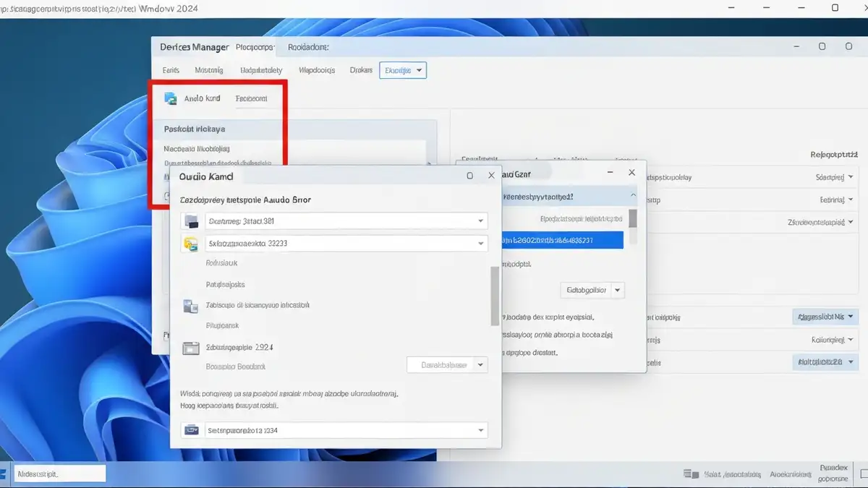Click the Aioekniioieaq taskbar entry
Screen dimensions: 868x488
[791, 475]
